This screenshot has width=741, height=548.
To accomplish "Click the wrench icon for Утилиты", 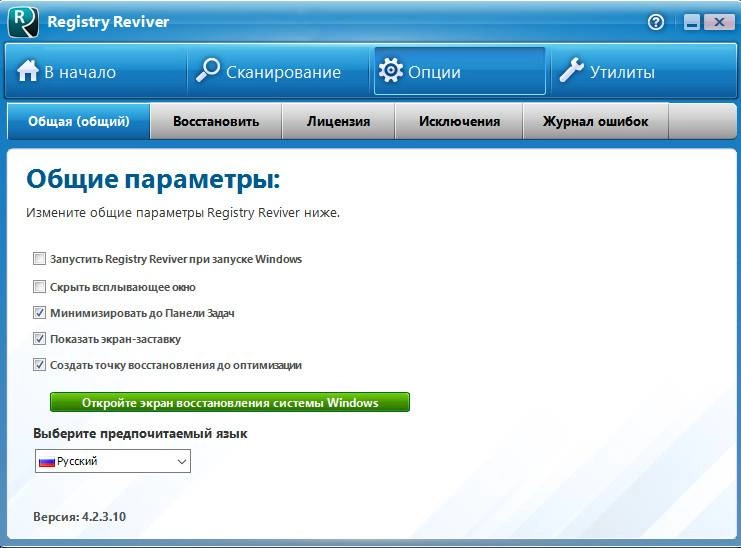I will (x=571, y=70).
